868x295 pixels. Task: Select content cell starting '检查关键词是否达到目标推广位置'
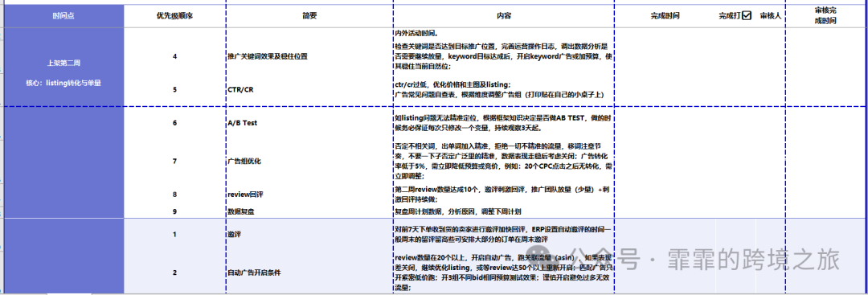[x=504, y=56]
